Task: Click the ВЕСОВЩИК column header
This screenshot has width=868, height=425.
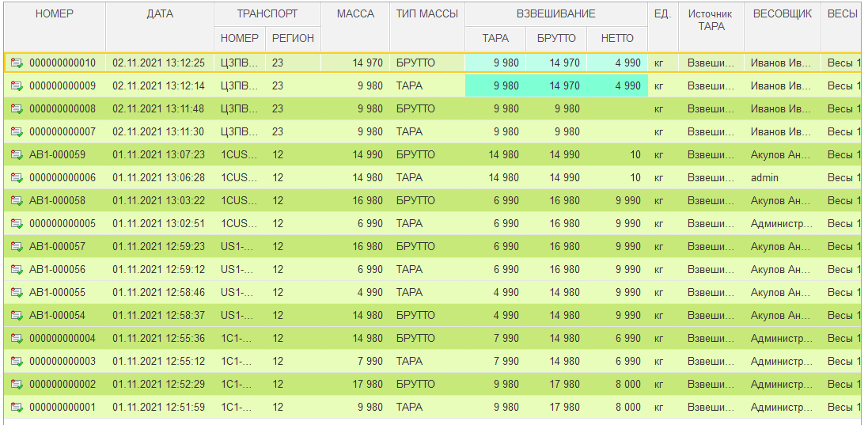Action: click(782, 14)
